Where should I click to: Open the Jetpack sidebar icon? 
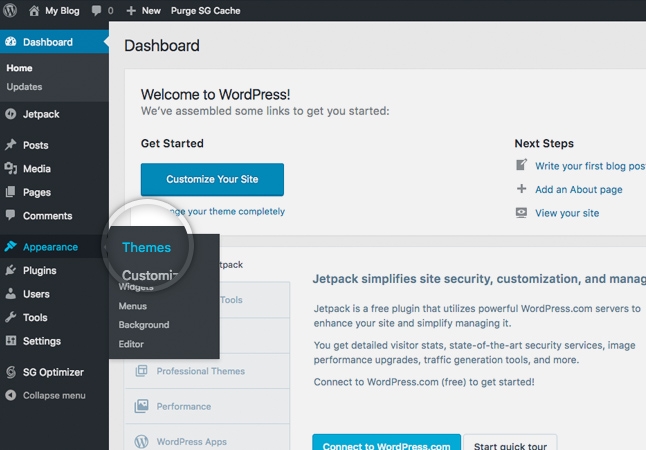pos(11,114)
